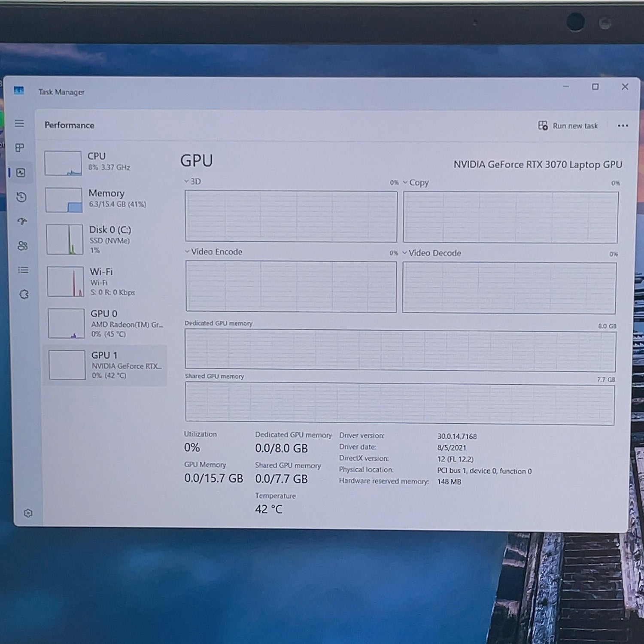Screen dimensions: 644x644
Task: Select Memory in performance list
Action: 106,200
